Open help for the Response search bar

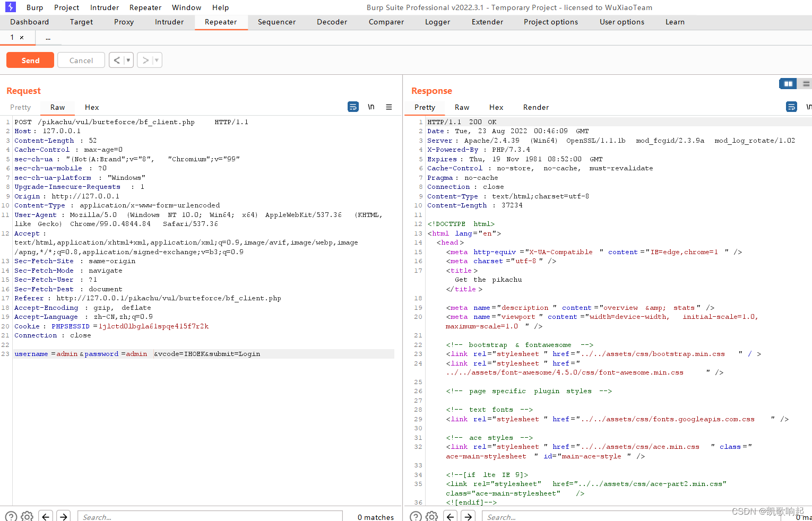pos(416,516)
